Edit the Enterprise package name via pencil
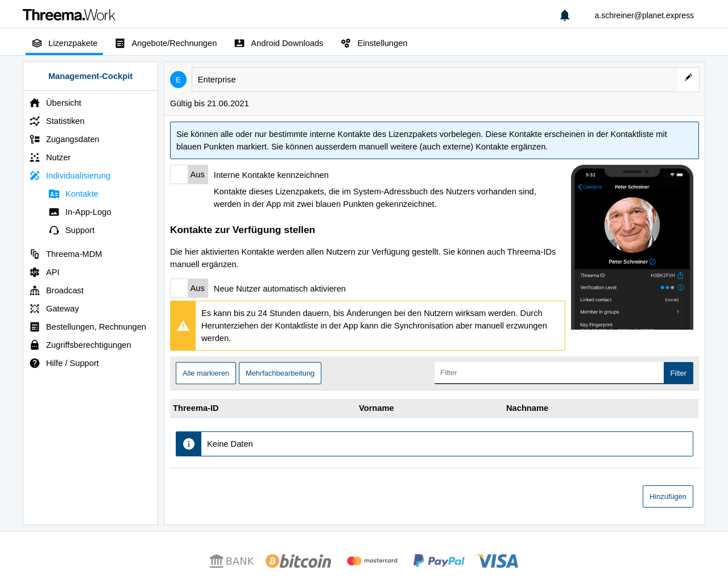Viewport: 728px width, 582px height. point(688,77)
